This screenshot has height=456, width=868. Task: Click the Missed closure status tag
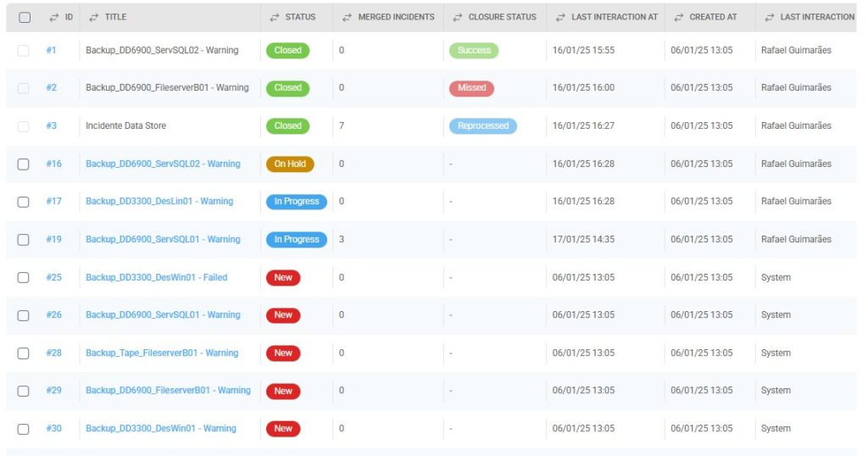[471, 88]
